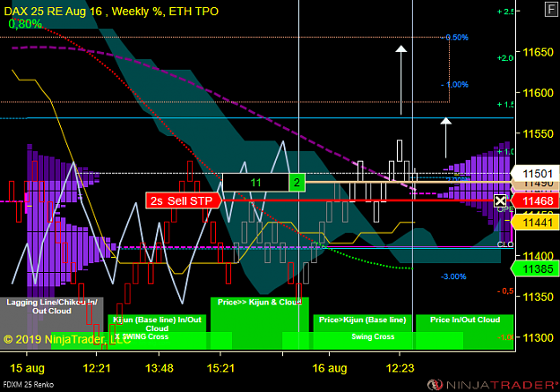Select the green 11385 price marker
This screenshot has width=560, height=392.
click(535, 268)
